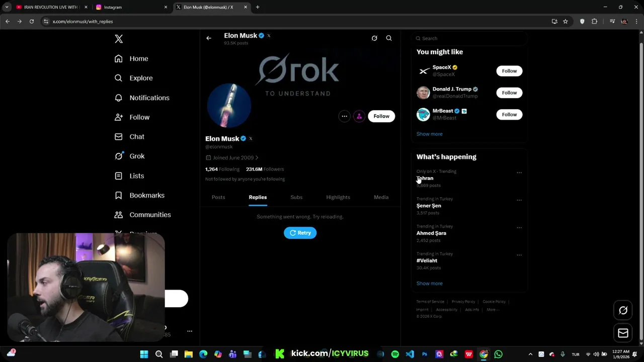The image size is (644, 362).
Task: Open the browser Extensions puzzle icon
Action: tap(595, 22)
